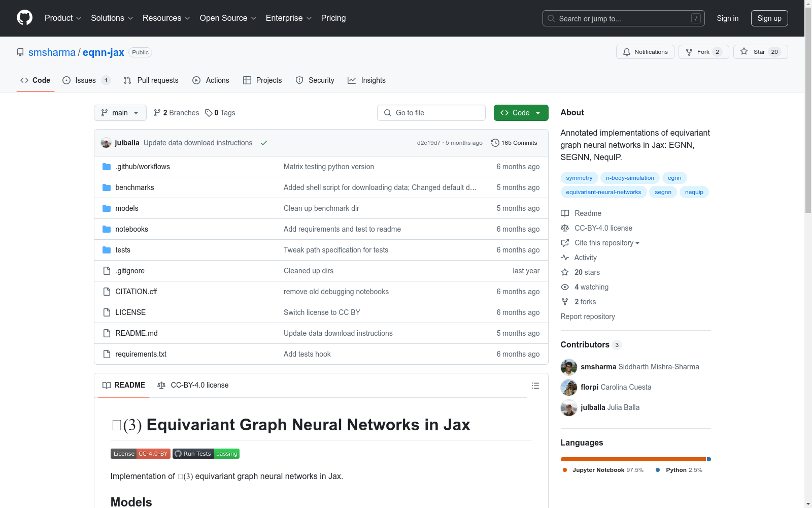The image size is (812, 508).
Task: Click the Sign in link
Action: click(x=728, y=18)
